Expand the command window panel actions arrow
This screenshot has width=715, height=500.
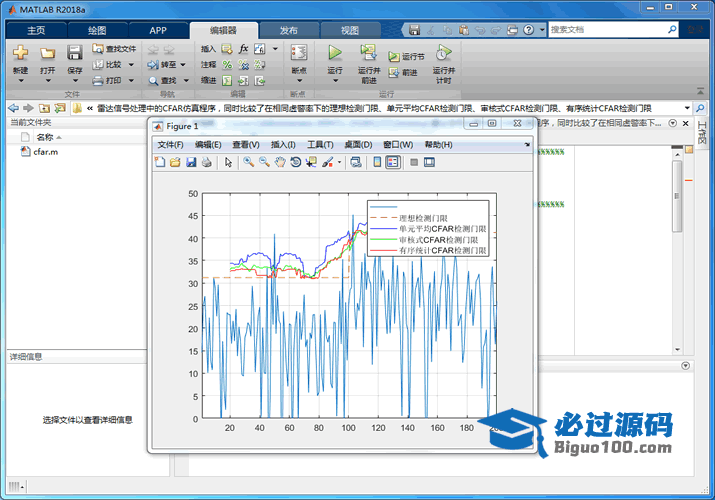(685, 366)
